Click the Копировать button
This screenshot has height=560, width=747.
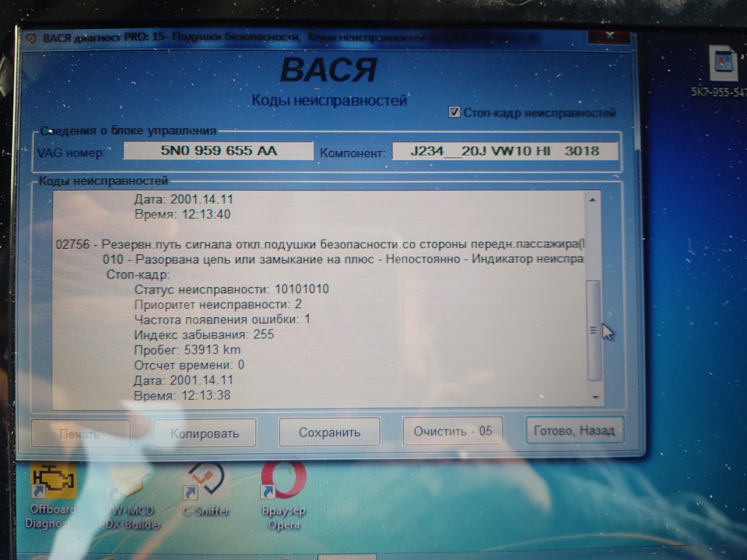point(205,433)
